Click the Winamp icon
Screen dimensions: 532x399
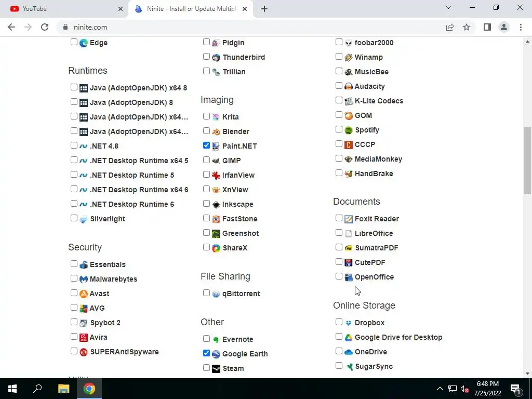click(349, 57)
